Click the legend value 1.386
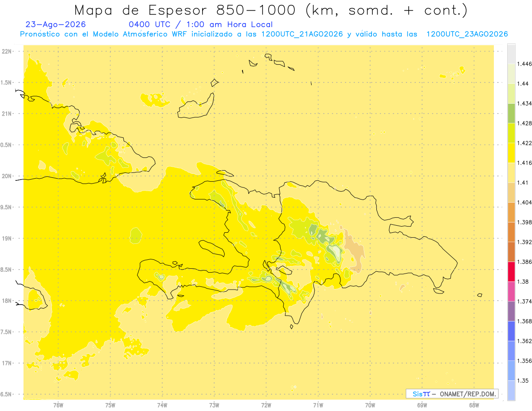Screen dimensions: 532x411 point(524,262)
